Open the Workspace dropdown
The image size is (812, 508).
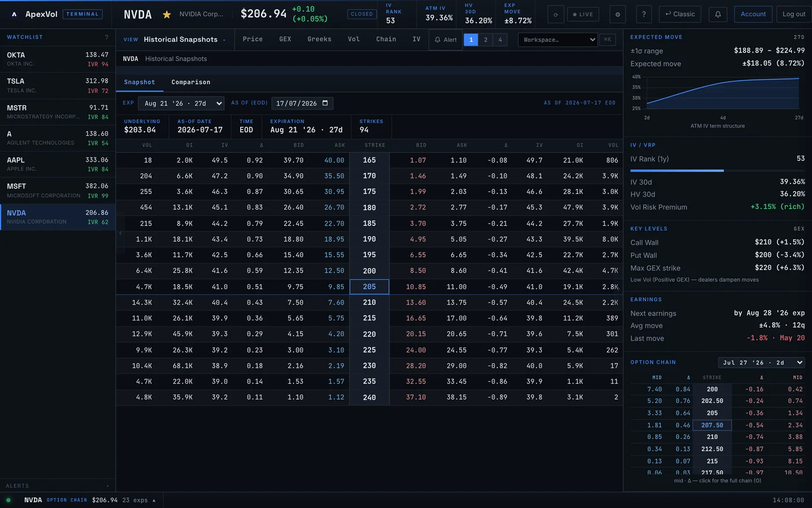click(x=557, y=39)
